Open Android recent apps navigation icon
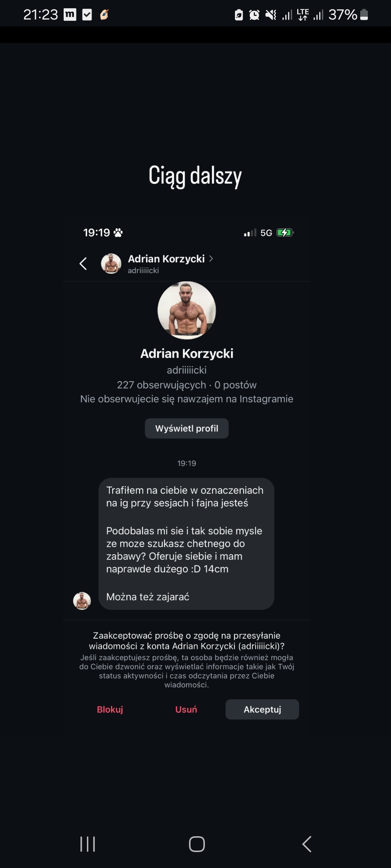This screenshot has width=391, height=868. (88, 844)
